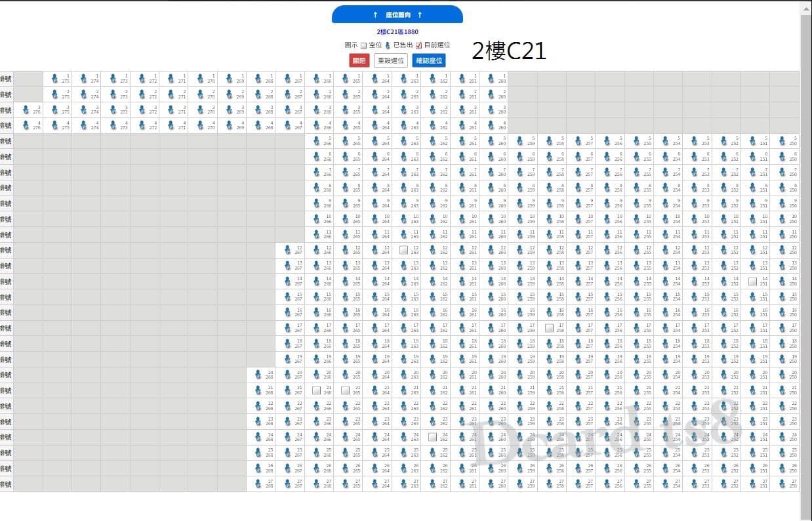Click sold seat row 2 number 270
This screenshot has height=521, width=812.
[x=201, y=94]
